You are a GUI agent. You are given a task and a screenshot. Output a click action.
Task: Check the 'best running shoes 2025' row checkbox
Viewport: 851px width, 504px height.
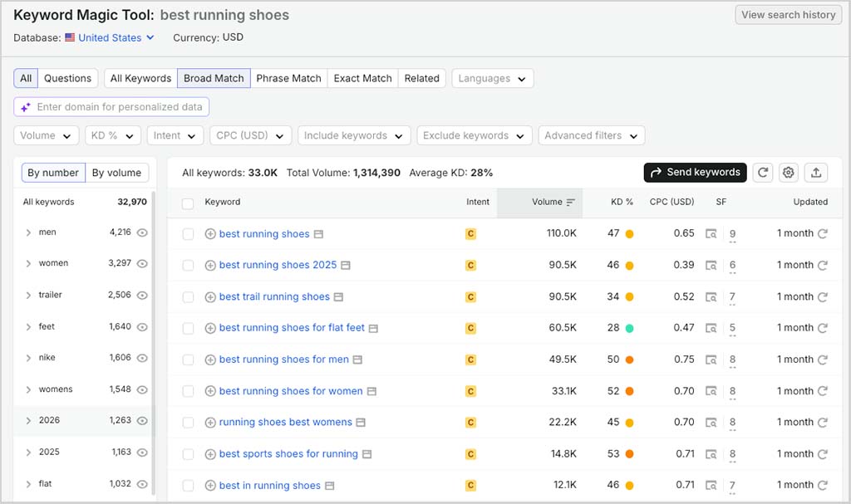pos(188,266)
